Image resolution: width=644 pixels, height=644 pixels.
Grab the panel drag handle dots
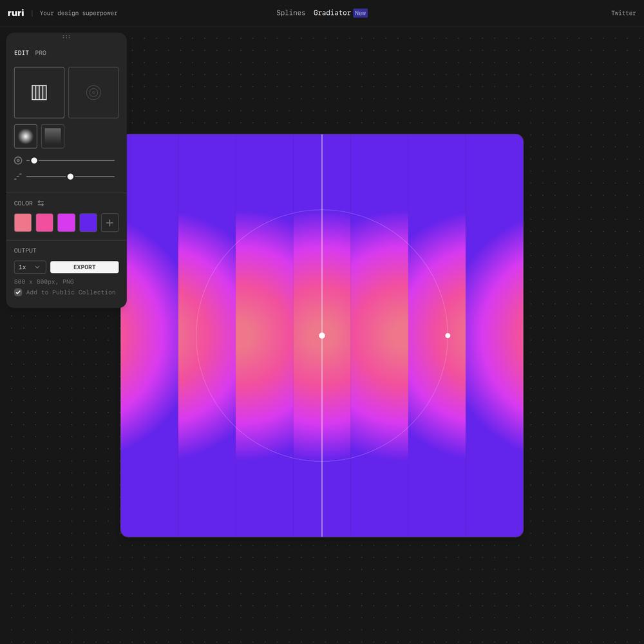pyautogui.click(x=66, y=37)
